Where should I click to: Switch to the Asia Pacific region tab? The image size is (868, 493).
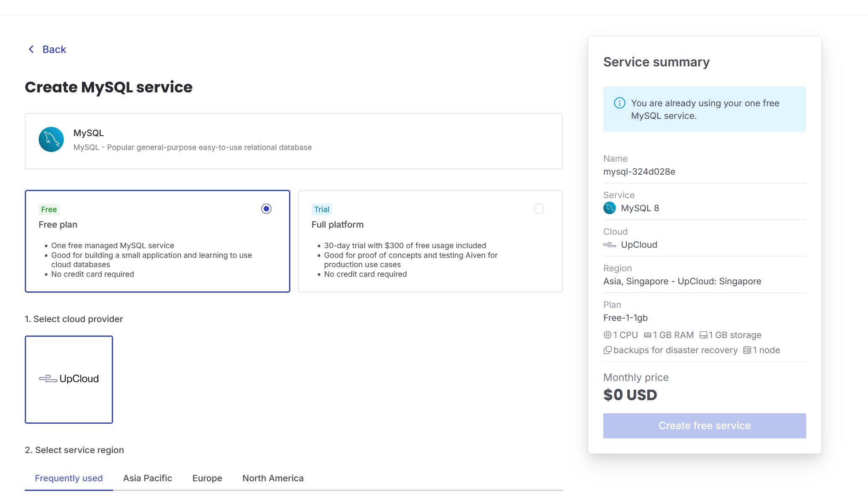pos(148,478)
